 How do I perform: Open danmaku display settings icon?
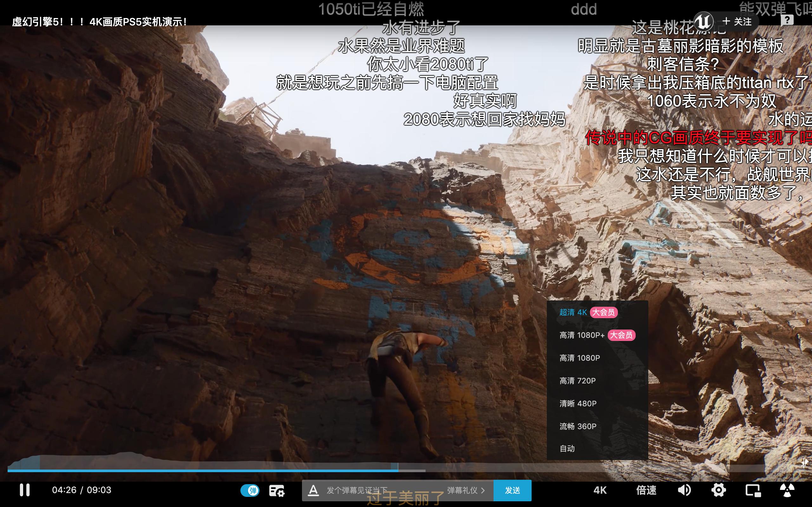tap(277, 491)
